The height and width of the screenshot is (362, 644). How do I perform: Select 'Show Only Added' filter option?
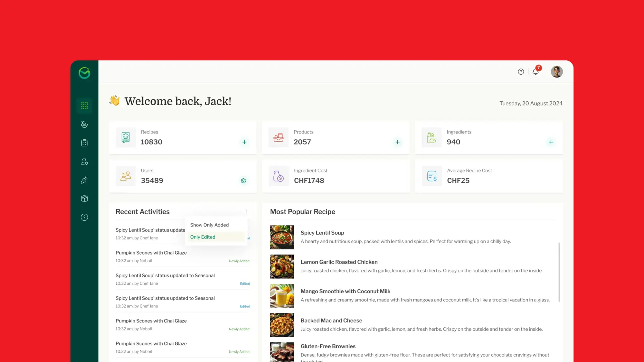pos(209,225)
